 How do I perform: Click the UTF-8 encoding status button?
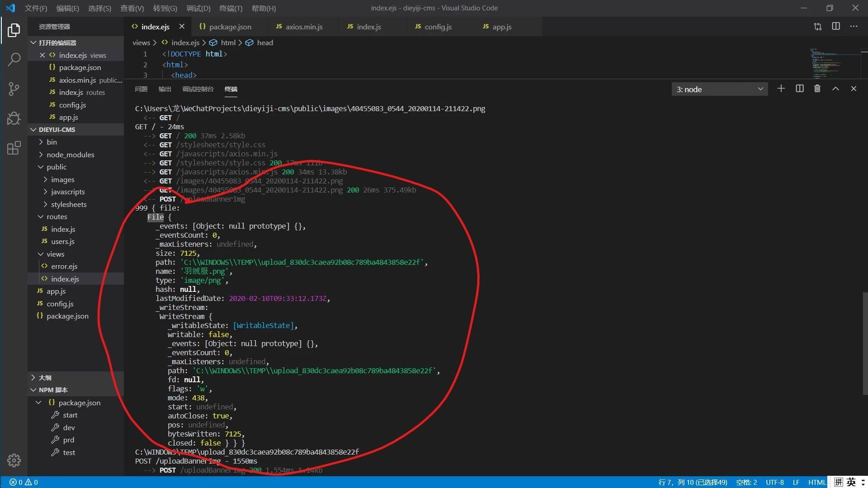pos(774,482)
